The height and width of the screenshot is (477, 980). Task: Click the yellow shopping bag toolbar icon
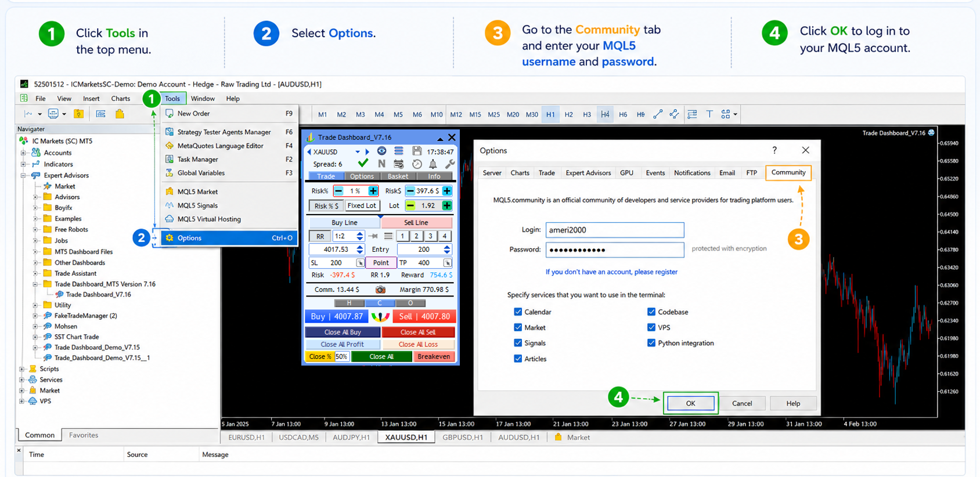point(120,114)
